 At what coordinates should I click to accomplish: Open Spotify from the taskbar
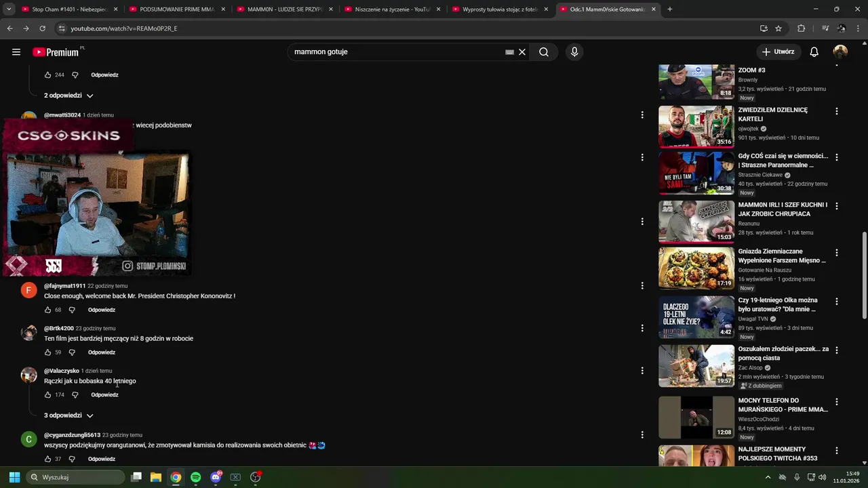(195, 477)
